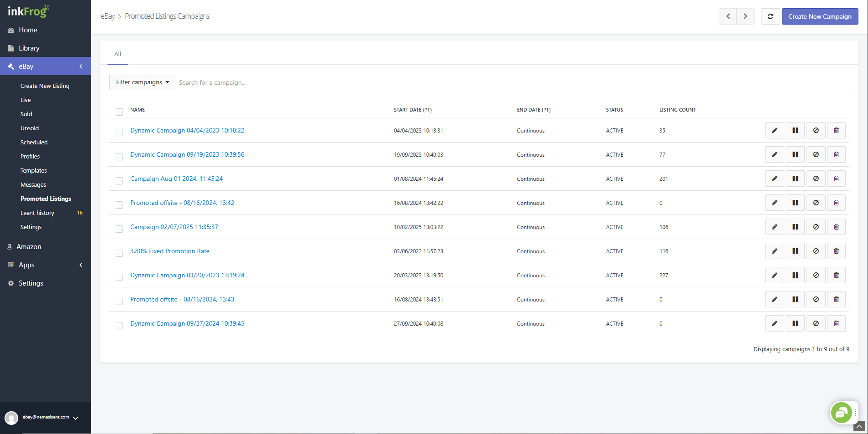Open the ebay@nemesisent.com account menu
This screenshot has height=434, width=868.
(x=46, y=417)
